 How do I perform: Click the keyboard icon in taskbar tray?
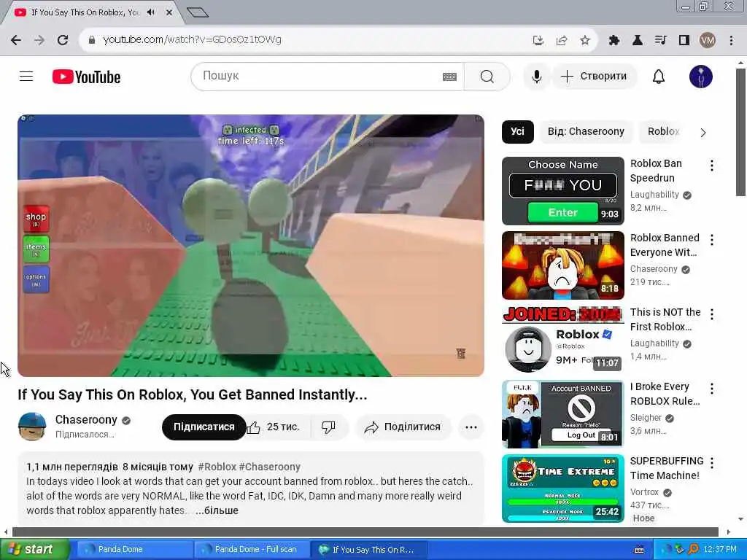[639, 550]
